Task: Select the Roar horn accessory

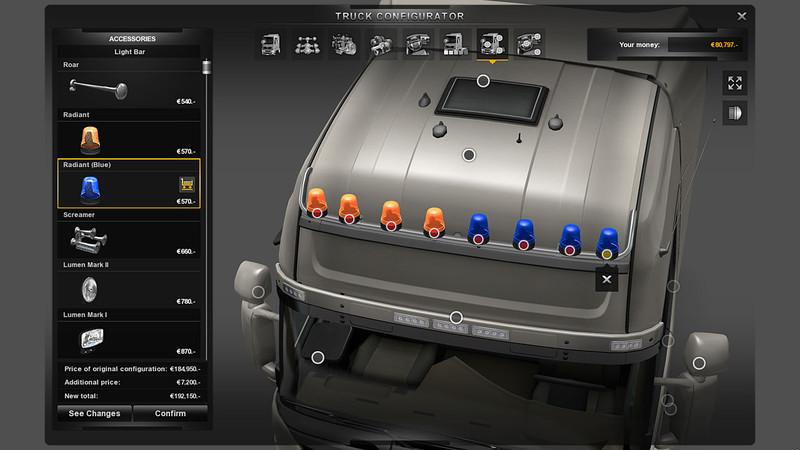Action: (x=128, y=86)
